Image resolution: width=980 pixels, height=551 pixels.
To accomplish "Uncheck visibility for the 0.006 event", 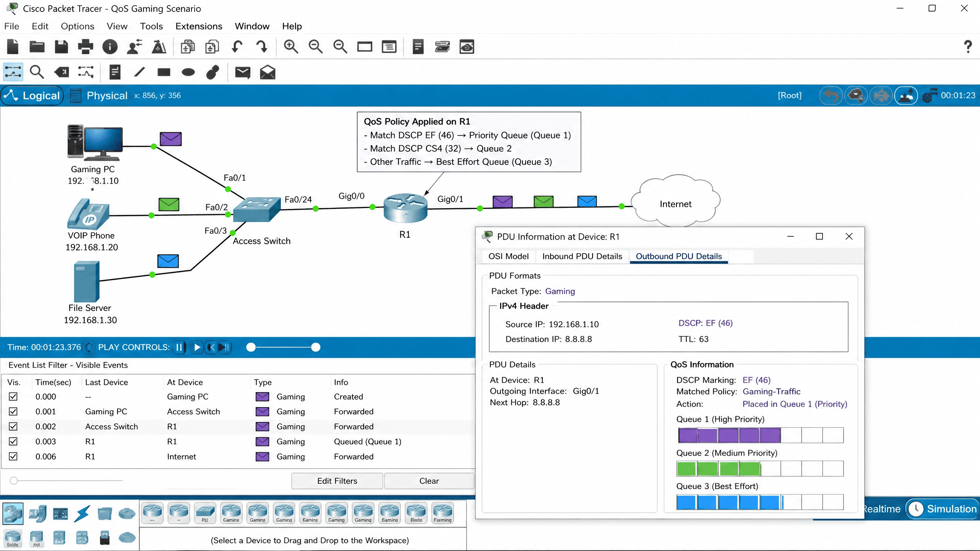I will [x=13, y=456].
